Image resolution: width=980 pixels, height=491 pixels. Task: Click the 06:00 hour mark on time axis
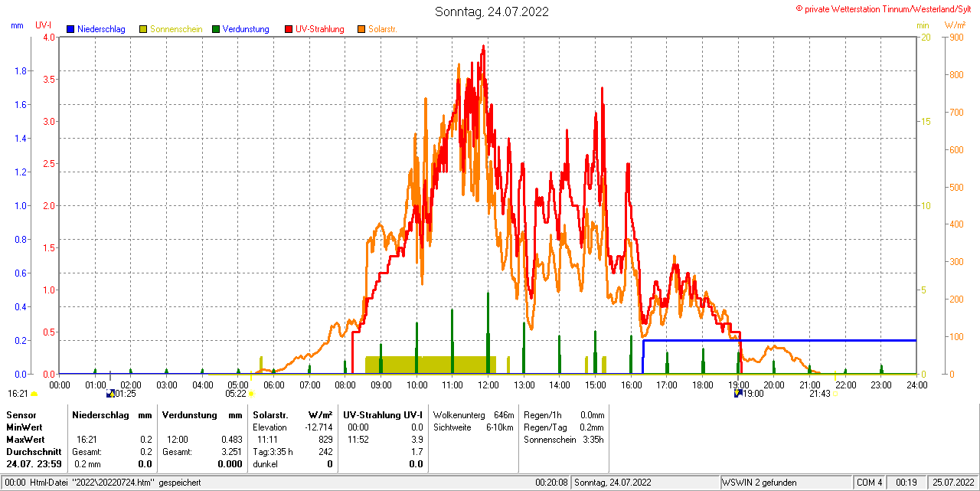click(x=273, y=384)
